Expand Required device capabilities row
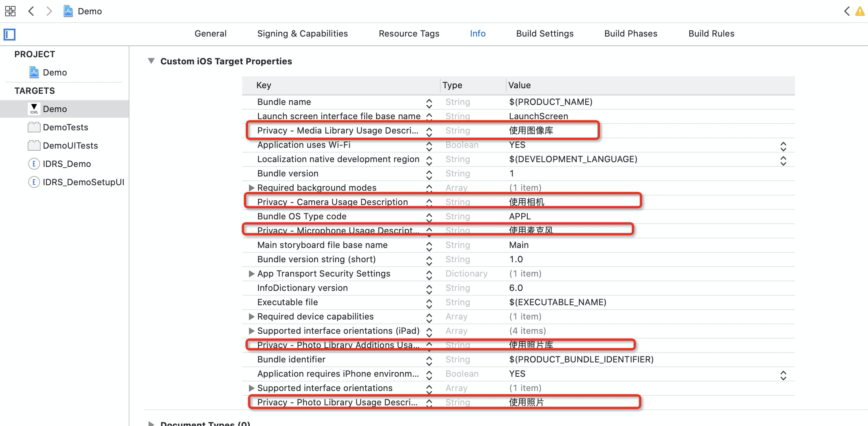This screenshot has height=426, width=868. [x=251, y=316]
